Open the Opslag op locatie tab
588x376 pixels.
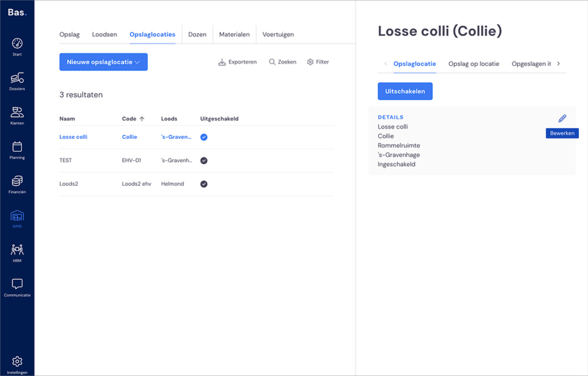click(474, 64)
